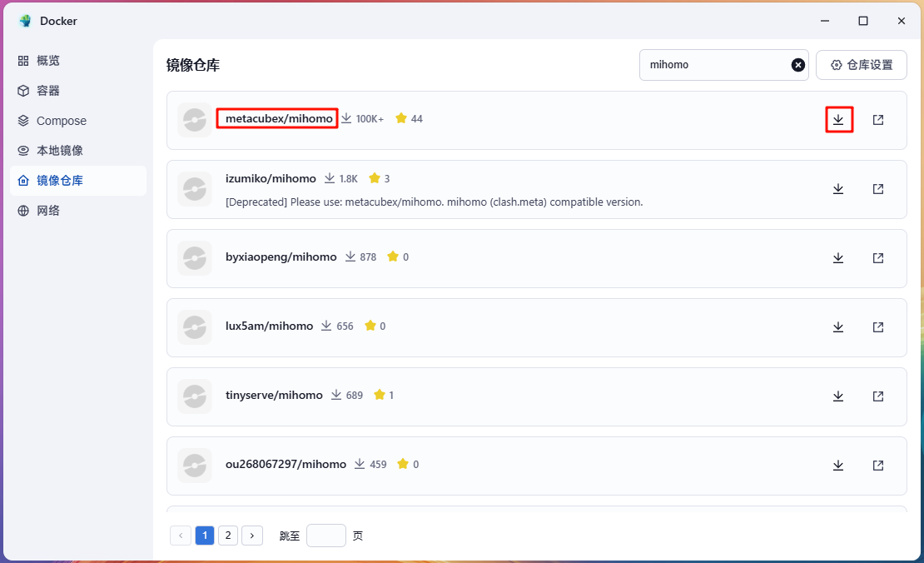Open tinyserve/mihomo external link icon

pyautogui.click(x=878, y=396)
